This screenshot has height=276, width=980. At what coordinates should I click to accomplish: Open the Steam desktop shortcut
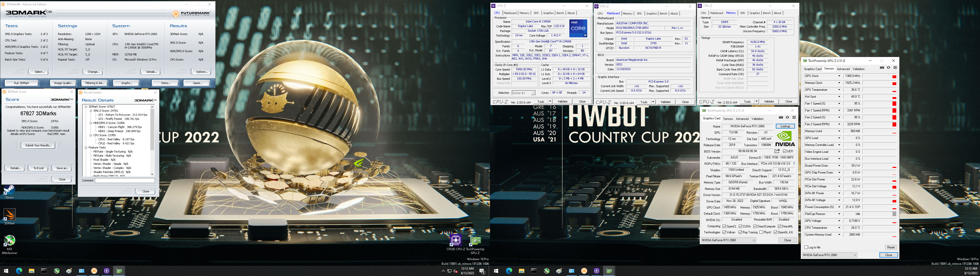point(9,192)
